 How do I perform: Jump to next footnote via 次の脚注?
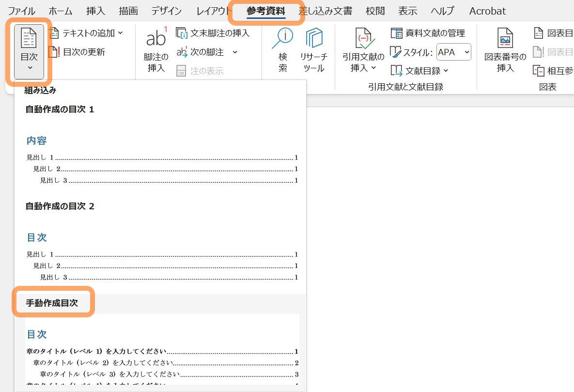click(209, 52)
